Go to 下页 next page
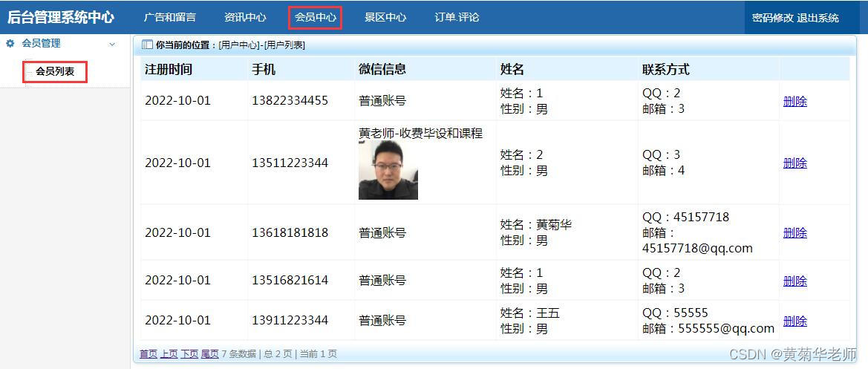The image size is (868, 369). tap(189, 354)
